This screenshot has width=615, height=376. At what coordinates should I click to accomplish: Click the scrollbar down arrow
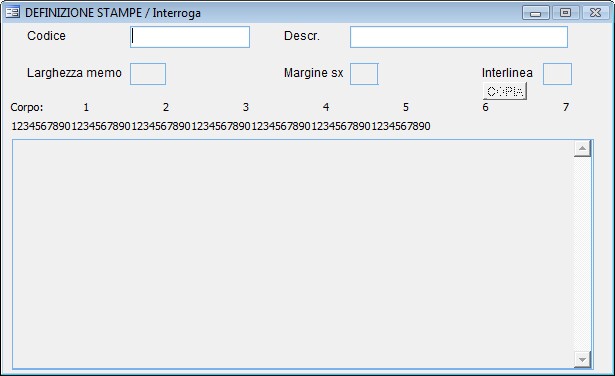point(582,360)
